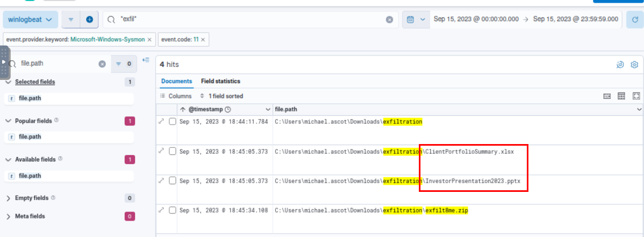Viewport: 644px width, 237px height.
Task: Open the @timestamp column menu chevron
Action: 268,109
